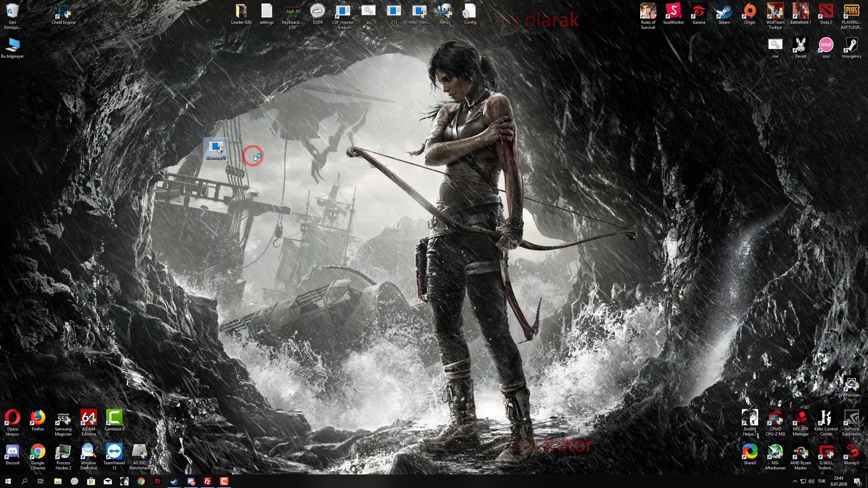Launch WolfTeam Türkiye shortcut
Viewport: 868px width, 488px height.
pos(775,17)
